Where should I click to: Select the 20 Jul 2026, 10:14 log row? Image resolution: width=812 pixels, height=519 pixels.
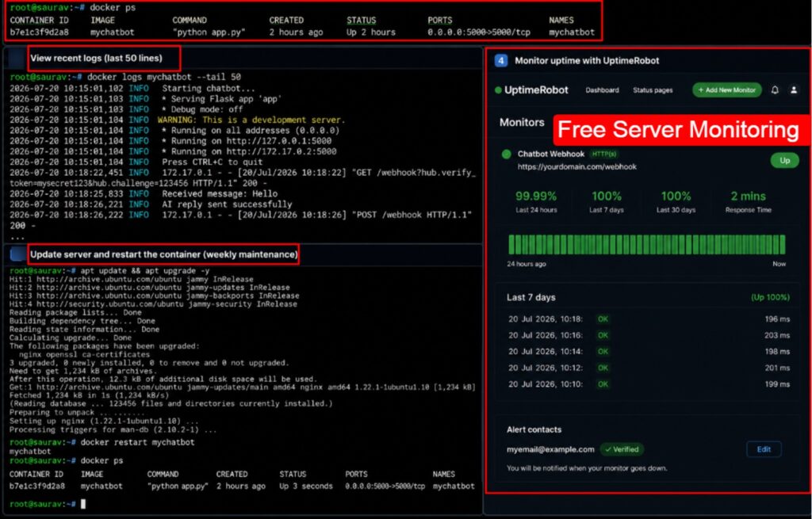point(649,352)
